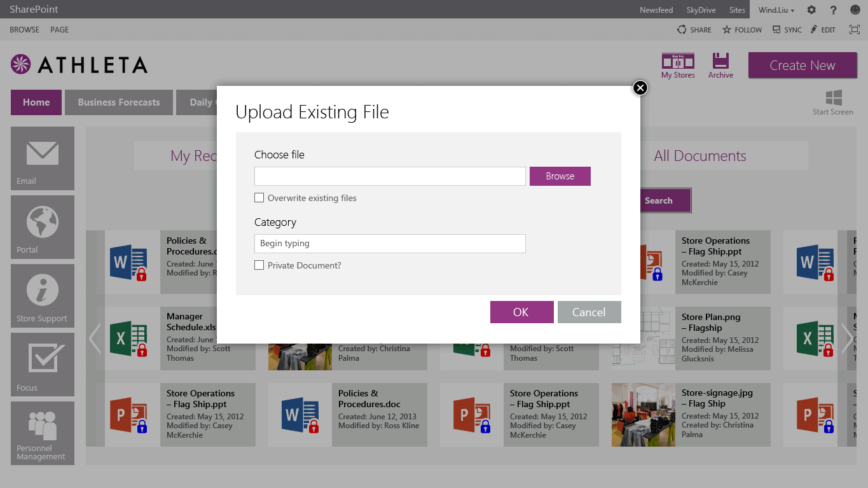Open the Focus checkmark tile

pos(43,365)
